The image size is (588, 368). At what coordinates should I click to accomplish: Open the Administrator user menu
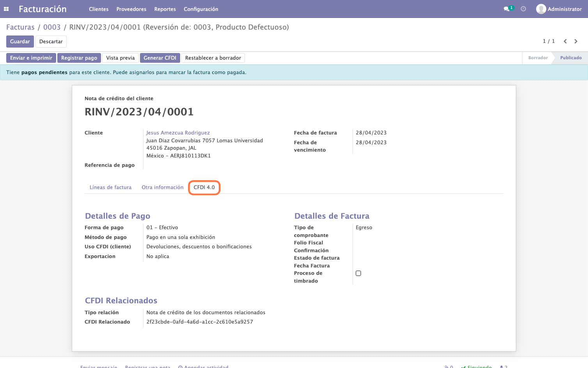click(559, 9)
